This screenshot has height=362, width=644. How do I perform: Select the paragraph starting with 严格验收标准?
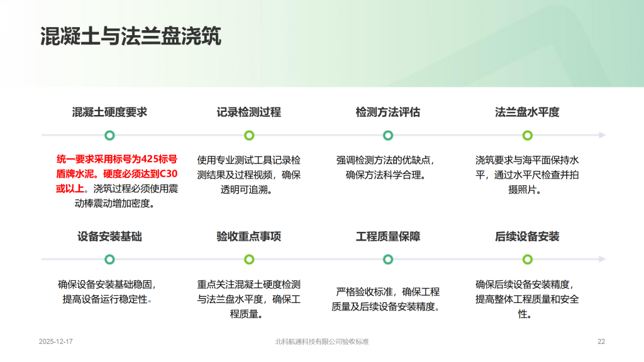click(x=388, y=299)
